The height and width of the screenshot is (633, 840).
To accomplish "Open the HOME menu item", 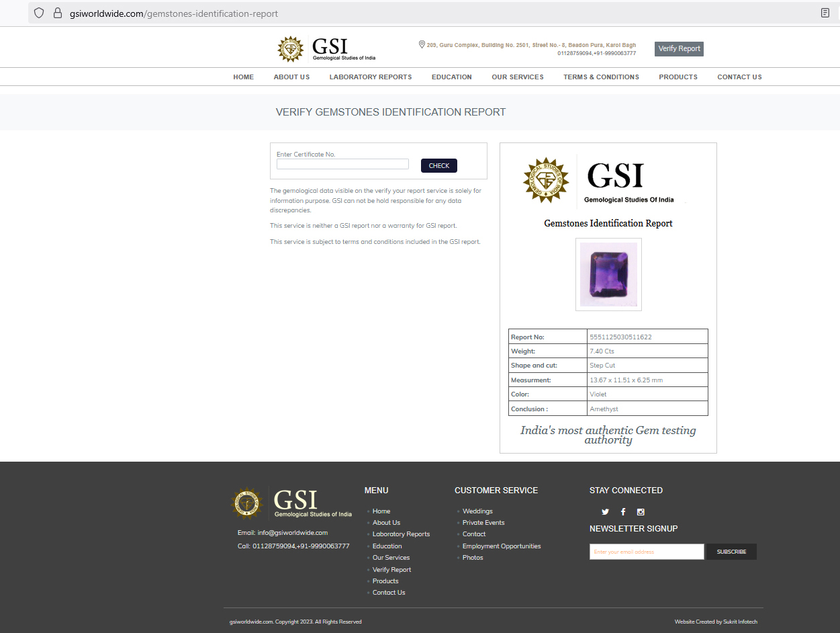I will (244, 77).
